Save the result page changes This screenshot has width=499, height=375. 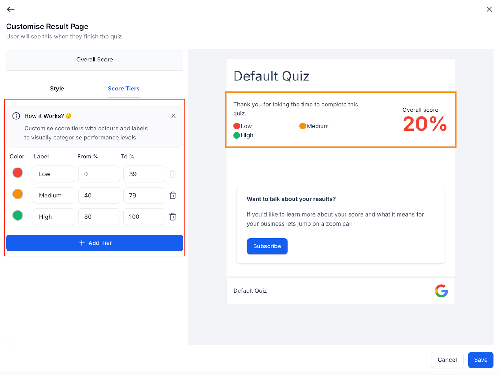(x=480, y=360)
